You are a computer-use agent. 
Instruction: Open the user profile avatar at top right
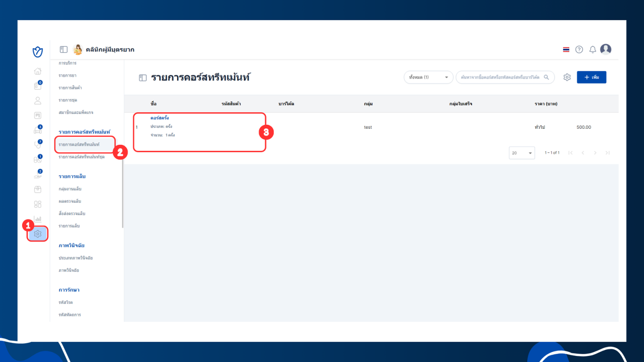point(606,49)
